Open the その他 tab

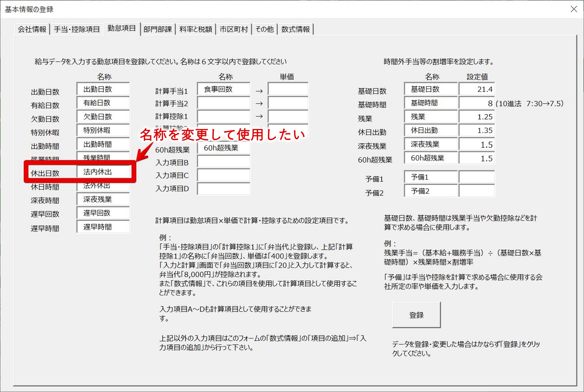[x=265, y=29]
